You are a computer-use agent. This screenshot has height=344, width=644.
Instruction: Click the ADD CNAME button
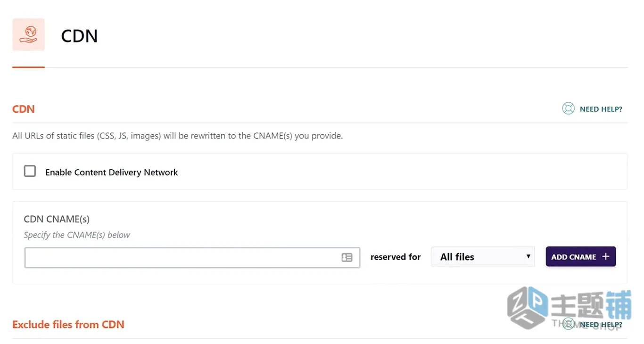point(581,257)
